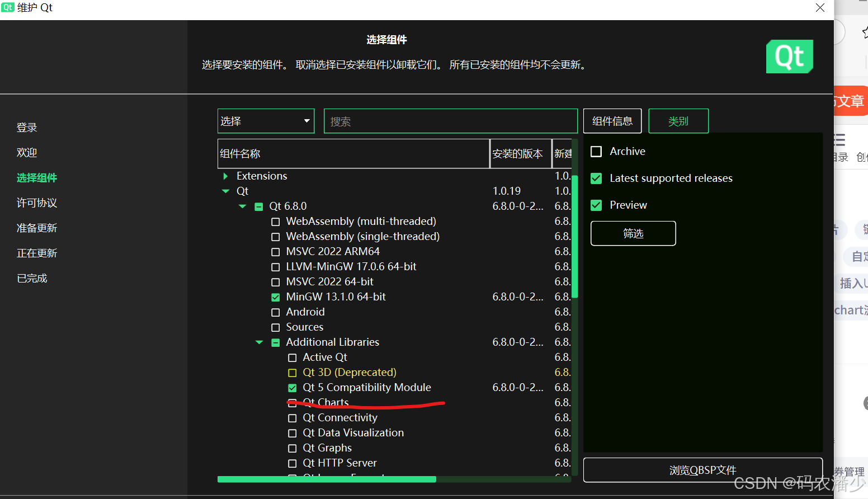Collapse the Additional Libraries node
The image size is (868, 499).
tap(259, 342)
